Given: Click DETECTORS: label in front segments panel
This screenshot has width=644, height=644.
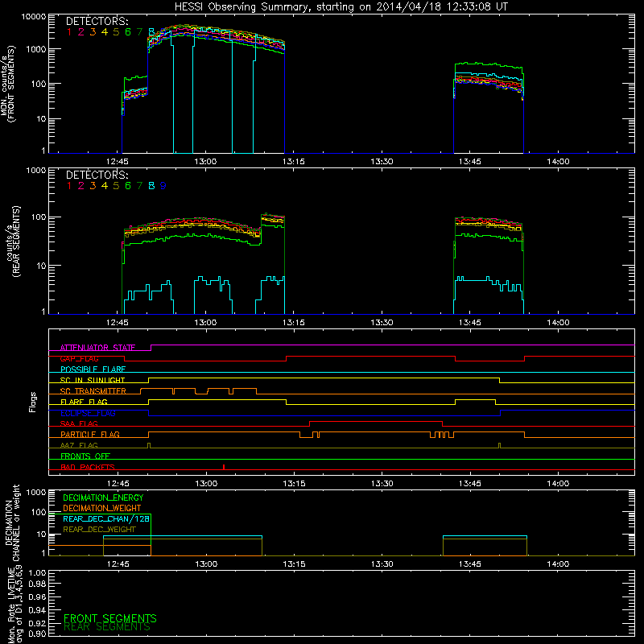Looking at the screenshot, I should pos(97,22).
